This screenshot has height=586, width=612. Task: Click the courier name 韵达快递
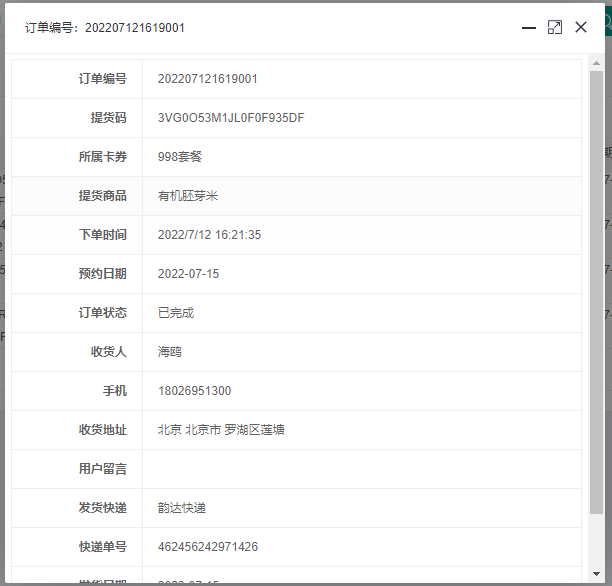[x=181, y=508]
